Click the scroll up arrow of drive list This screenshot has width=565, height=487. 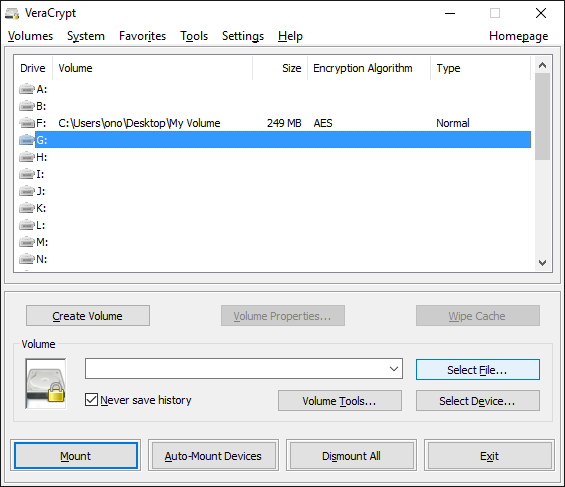point(542,65)
